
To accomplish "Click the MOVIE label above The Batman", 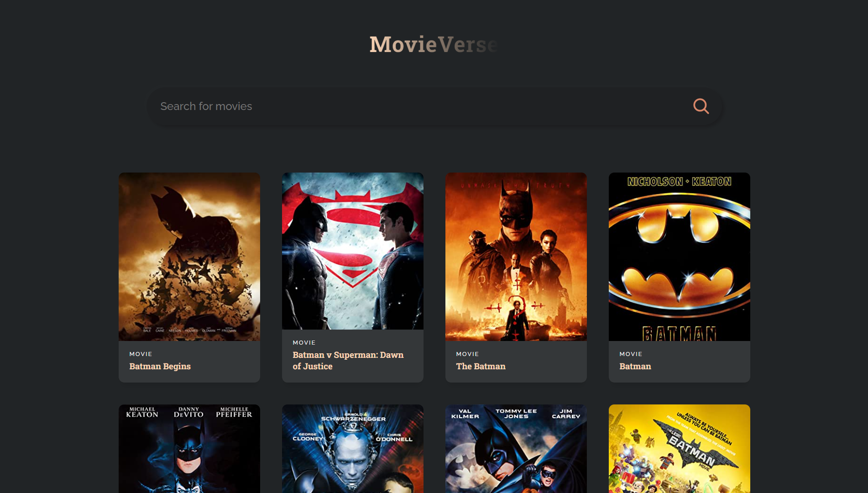I will 467,354.
